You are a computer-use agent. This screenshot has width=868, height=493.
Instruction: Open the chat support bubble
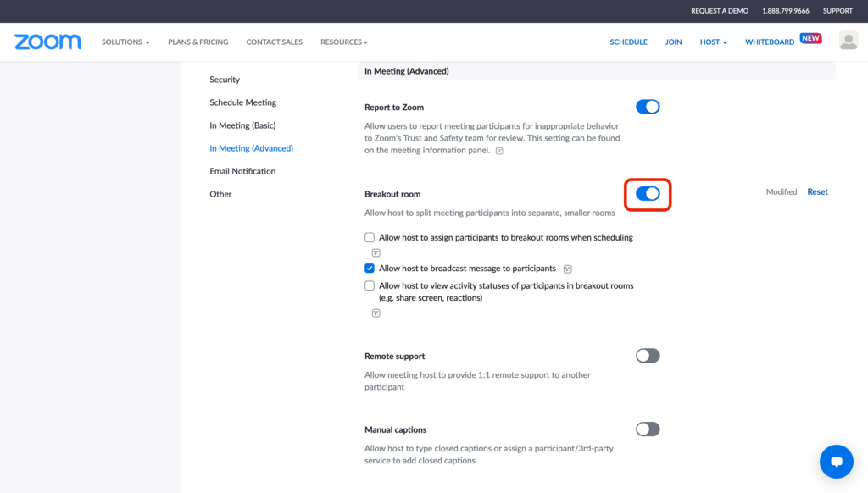pyautogui.click(x=836, y=462)
